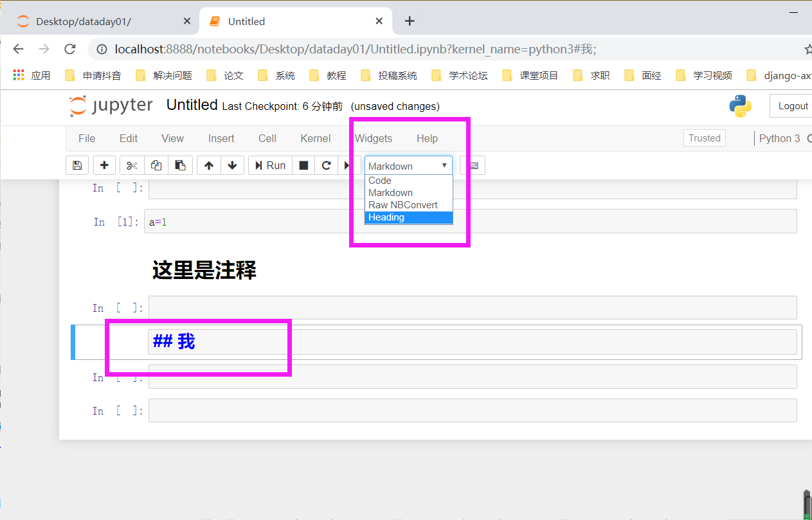Open the Help menu
Image resolution: width=812 pixels, height=520 pixels.
[427, 138]
